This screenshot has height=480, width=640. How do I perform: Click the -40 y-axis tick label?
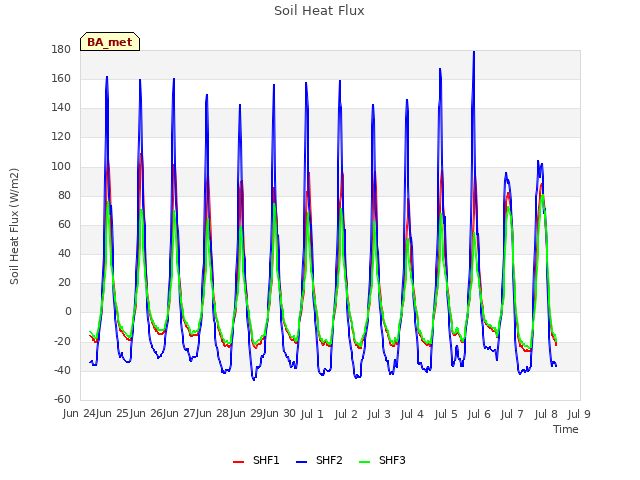point(62,371)
